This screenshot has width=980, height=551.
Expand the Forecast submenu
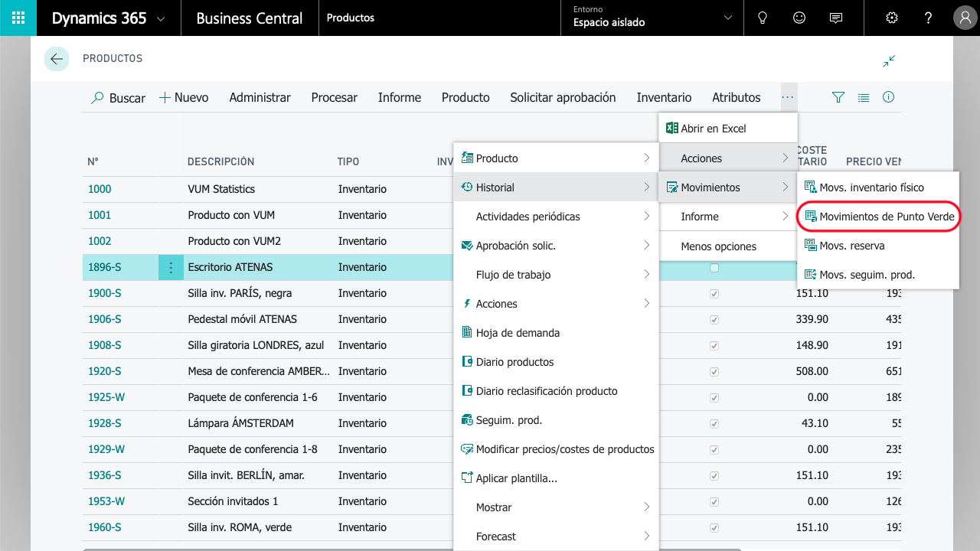556,536
